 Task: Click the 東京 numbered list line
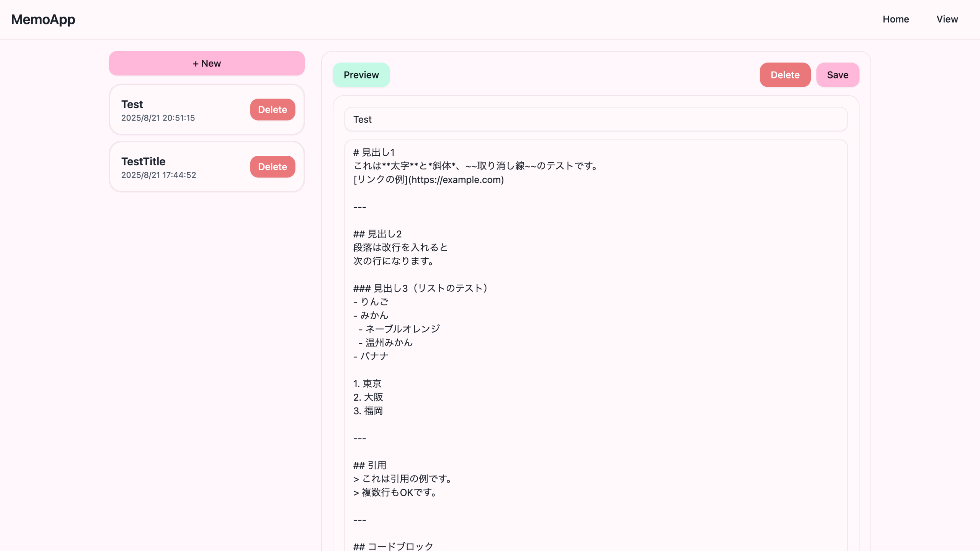click(367, 383)
